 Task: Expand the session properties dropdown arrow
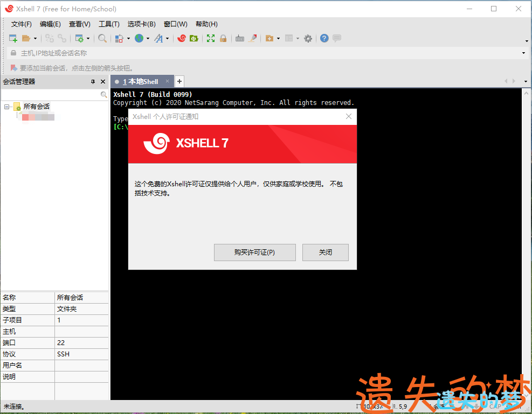click(x=88, y=39)
